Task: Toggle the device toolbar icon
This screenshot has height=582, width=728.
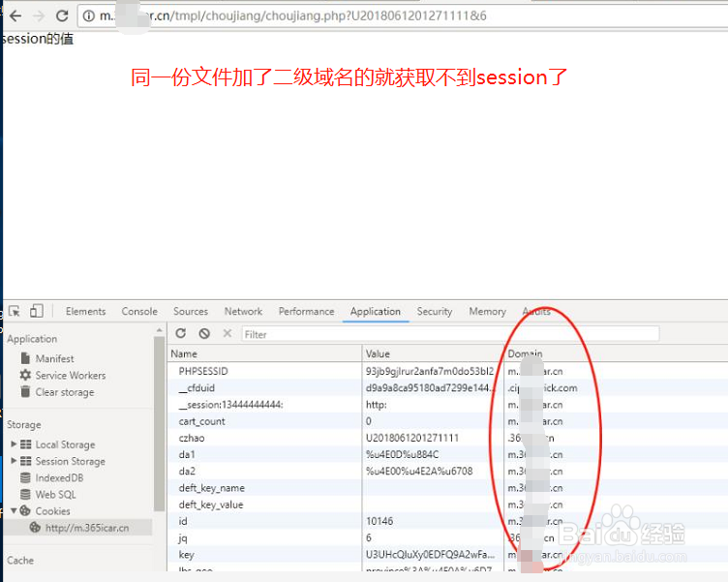Action: click(36, 311)
